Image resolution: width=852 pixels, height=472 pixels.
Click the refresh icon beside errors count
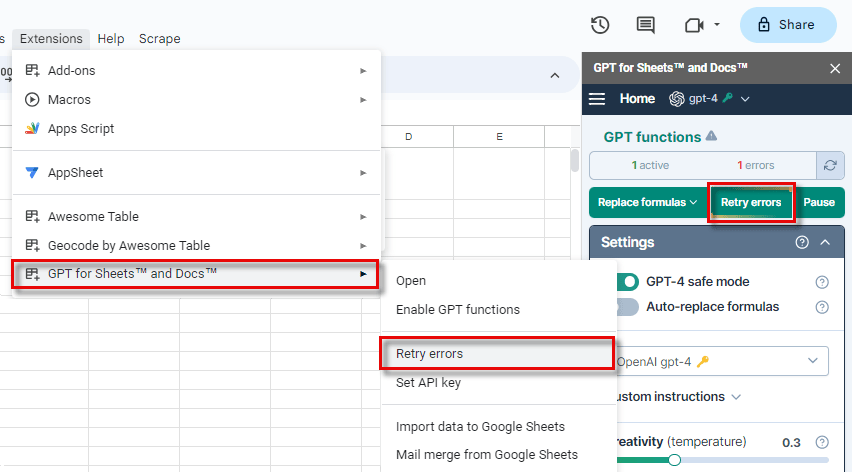pos(830,165)
